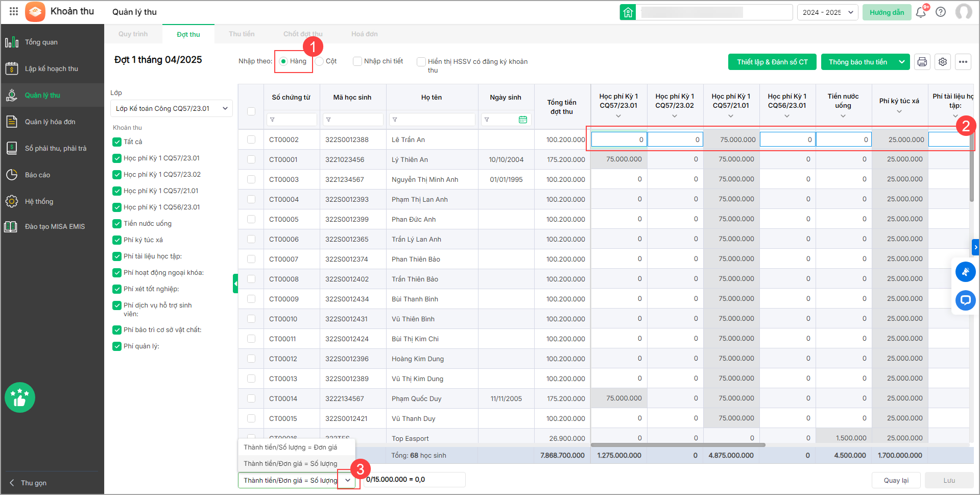Open the app grid launcher icon
This screenshot has height=495, width=980.
14,11
